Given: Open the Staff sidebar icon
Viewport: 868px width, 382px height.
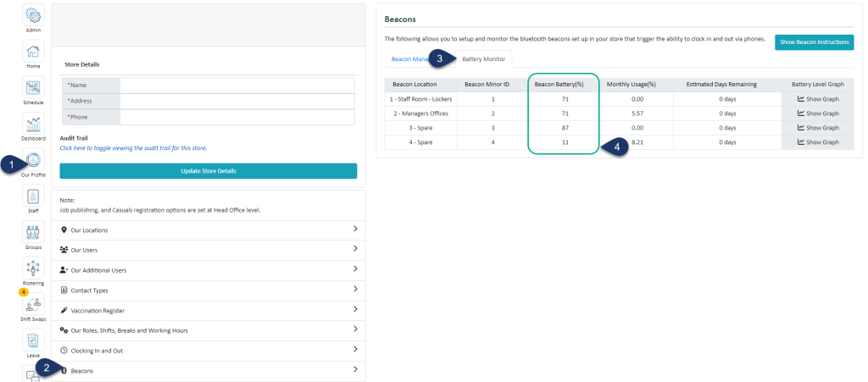Looking at the screenshot, I should coord(33,196).
